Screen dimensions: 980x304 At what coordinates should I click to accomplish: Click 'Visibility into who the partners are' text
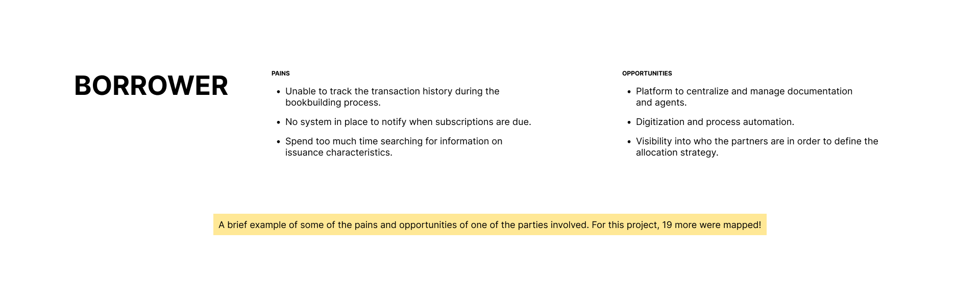(x=756, y=141)
